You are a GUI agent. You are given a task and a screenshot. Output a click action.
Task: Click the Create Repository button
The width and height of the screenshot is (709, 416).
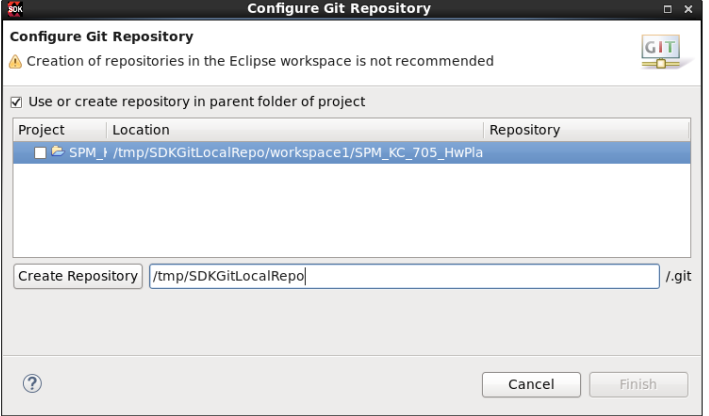click(78, 276)
